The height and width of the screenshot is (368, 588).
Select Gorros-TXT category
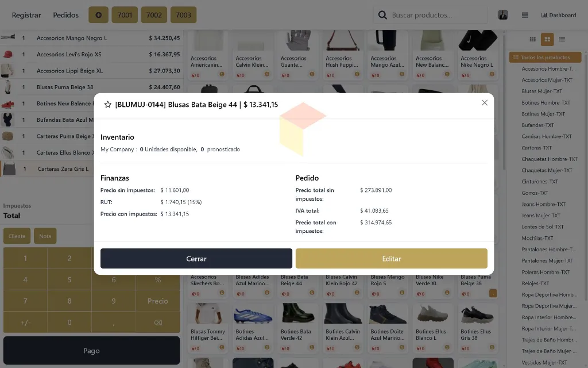535,193
